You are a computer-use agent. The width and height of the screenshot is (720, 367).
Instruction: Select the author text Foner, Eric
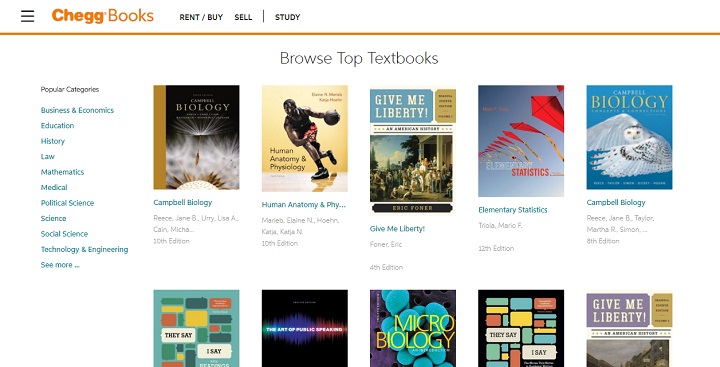coord(386,244)
